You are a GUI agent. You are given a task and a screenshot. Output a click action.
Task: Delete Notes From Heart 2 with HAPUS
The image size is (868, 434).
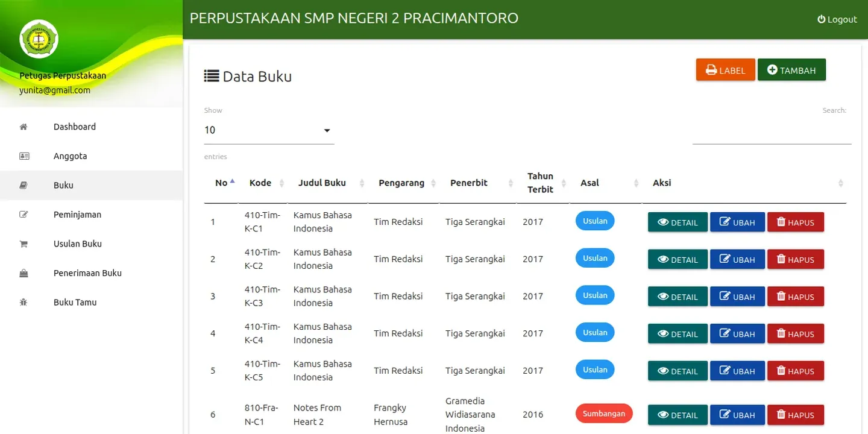pyautogui.click(x=796, y=415)
